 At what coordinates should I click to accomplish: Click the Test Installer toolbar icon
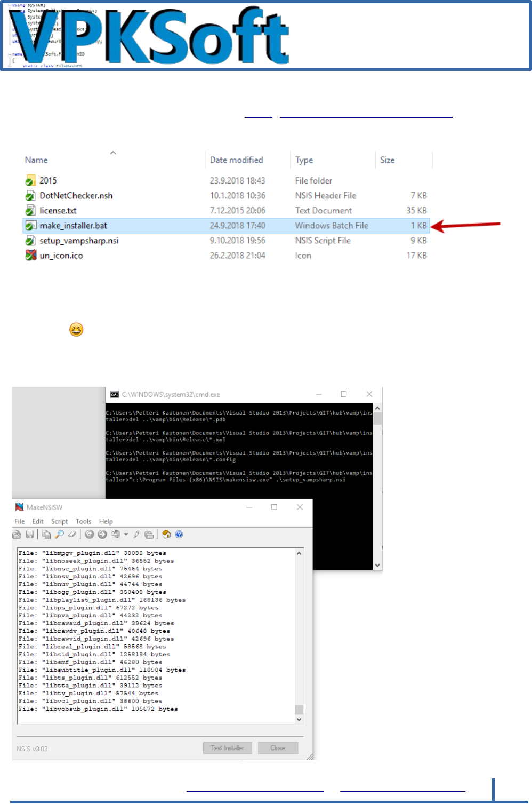coord(102,534)
